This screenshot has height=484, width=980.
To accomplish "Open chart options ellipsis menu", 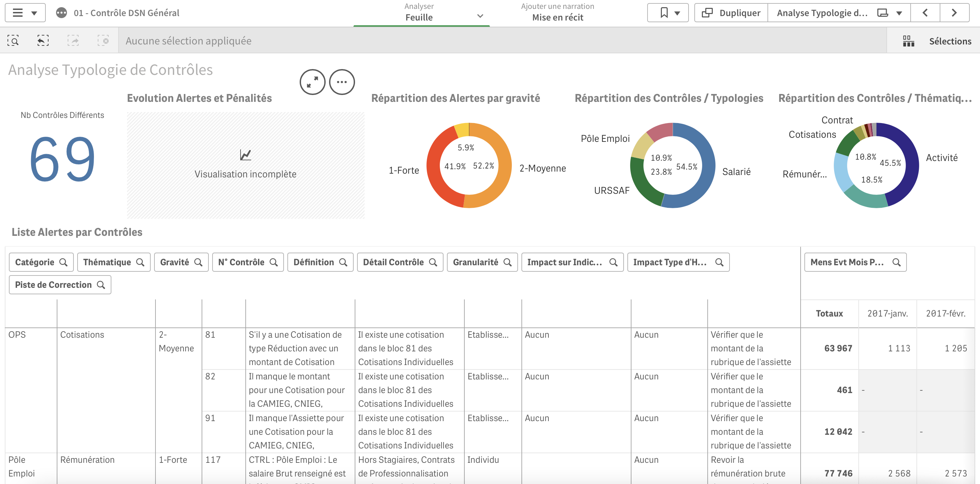I will (x=342, y=82).
